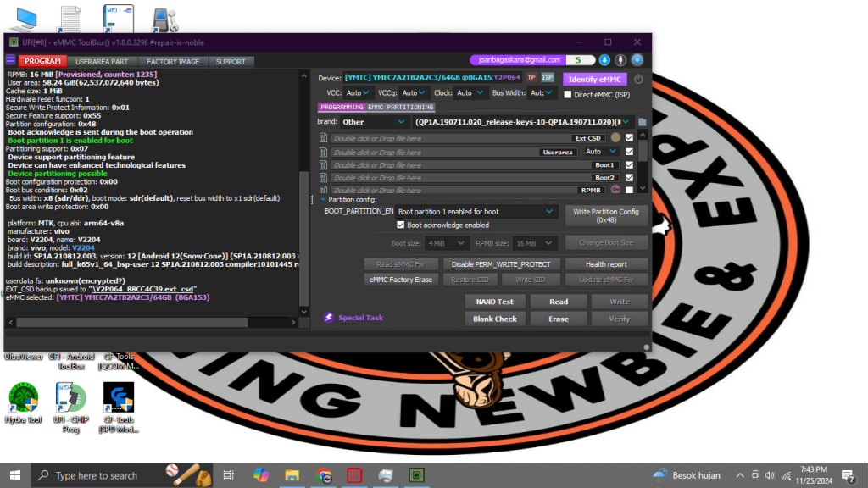Image resolution: width=868 pixels, height=488 pixels.
Task: Open Hydra Tool desktop shortcut
Action: click(x=23, y=402)
